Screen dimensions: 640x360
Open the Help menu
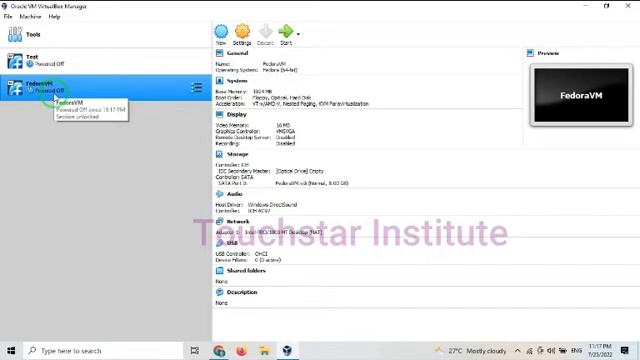tap(54, 17)
